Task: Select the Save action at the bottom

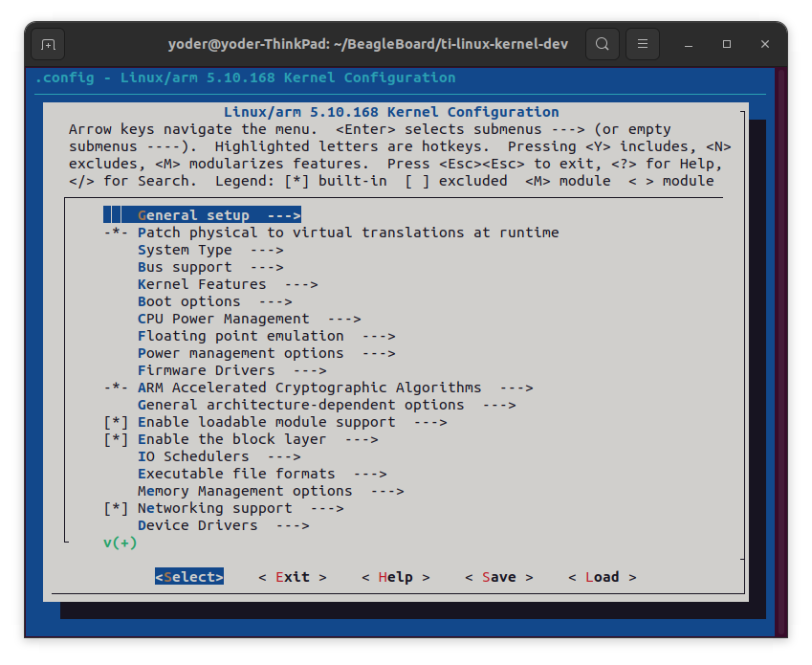Action: [498, 577]
